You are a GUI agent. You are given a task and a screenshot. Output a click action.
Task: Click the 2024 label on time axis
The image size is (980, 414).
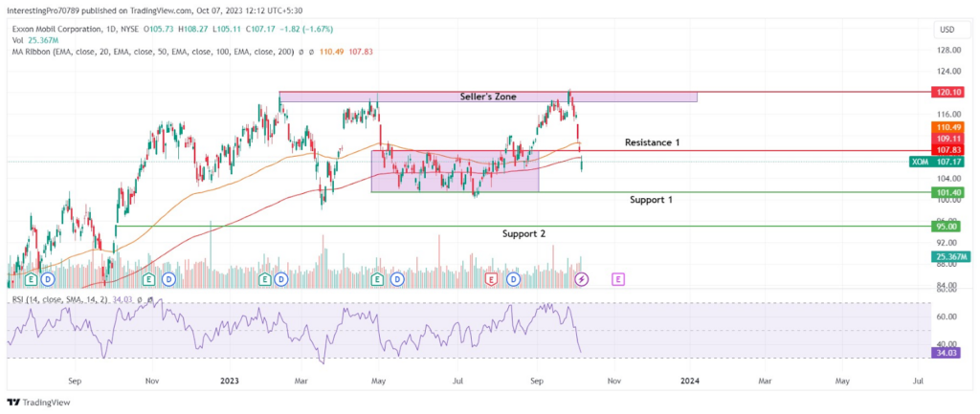coord(689,381)
